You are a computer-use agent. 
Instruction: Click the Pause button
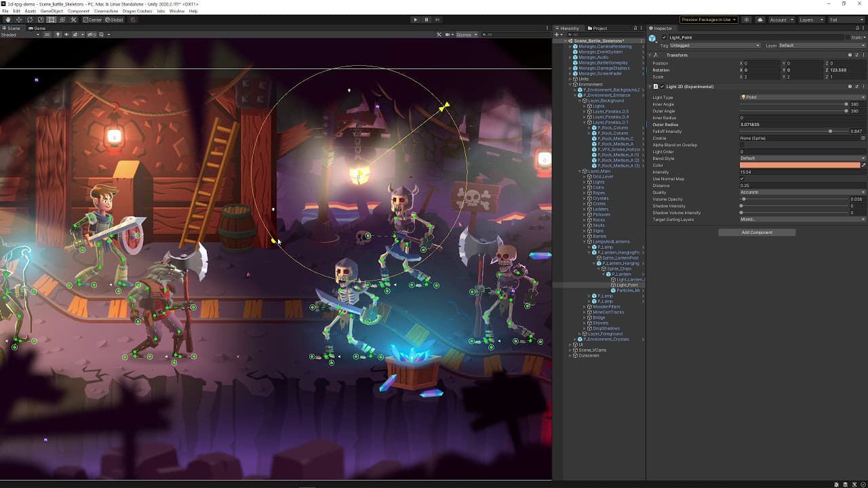(x=427, y=20)
